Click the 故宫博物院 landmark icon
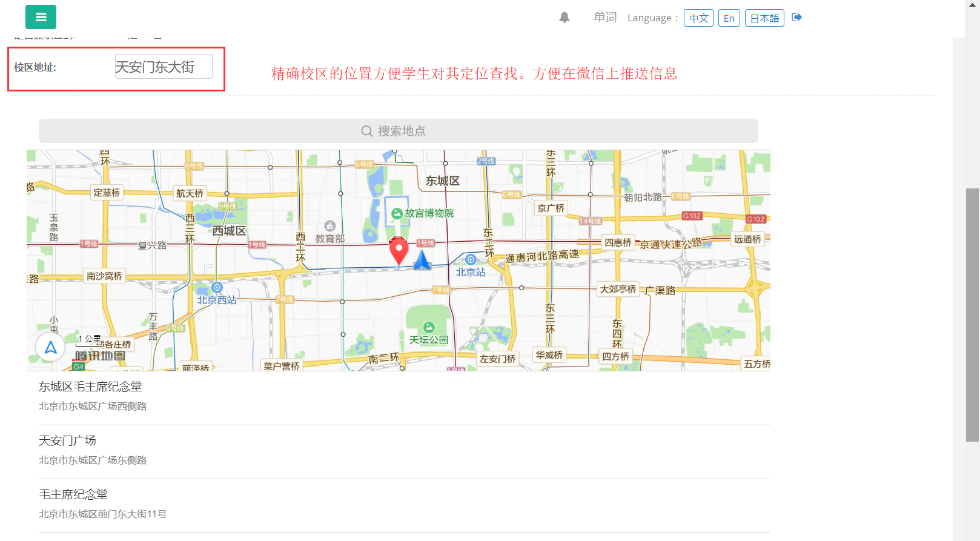980x541 pixels. (x=397, y=213)
